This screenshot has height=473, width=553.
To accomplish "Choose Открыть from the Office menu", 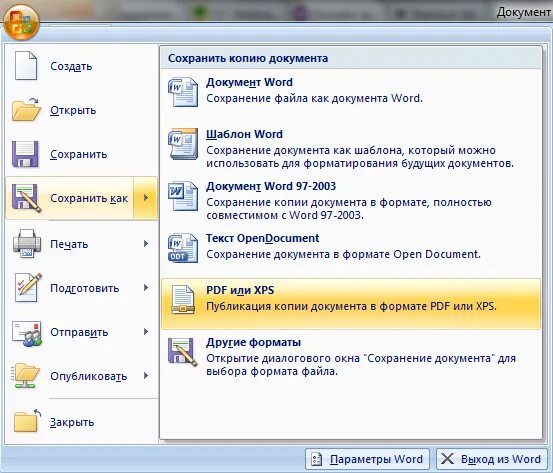I will pos(81,110).
